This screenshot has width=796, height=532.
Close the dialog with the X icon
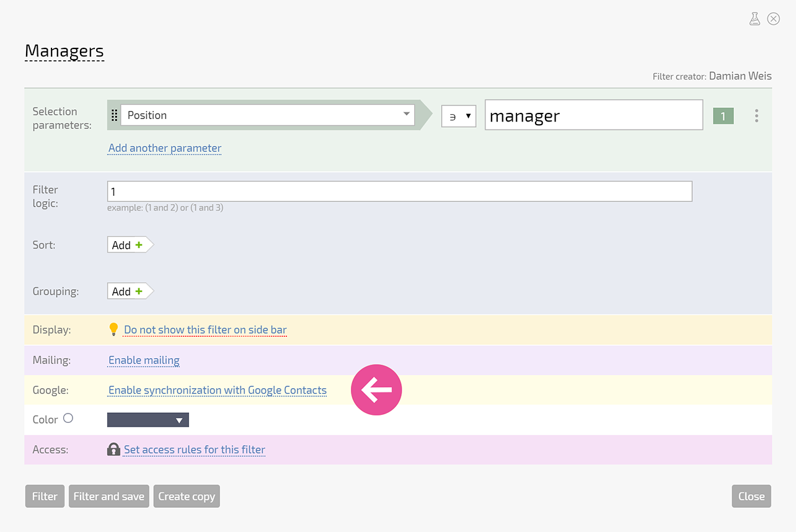point(774,19)
